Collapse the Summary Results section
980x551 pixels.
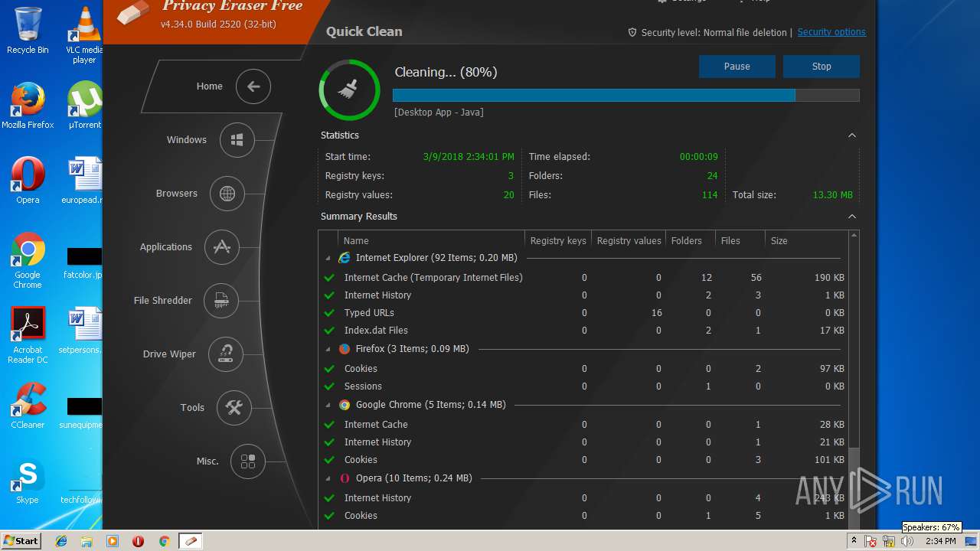click(x=852, y=217)
